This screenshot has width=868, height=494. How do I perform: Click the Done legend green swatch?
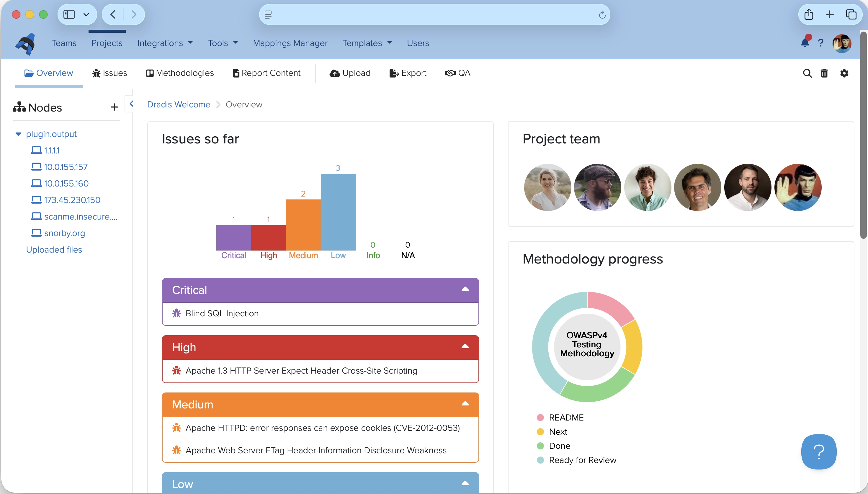[x=540, y=446]
